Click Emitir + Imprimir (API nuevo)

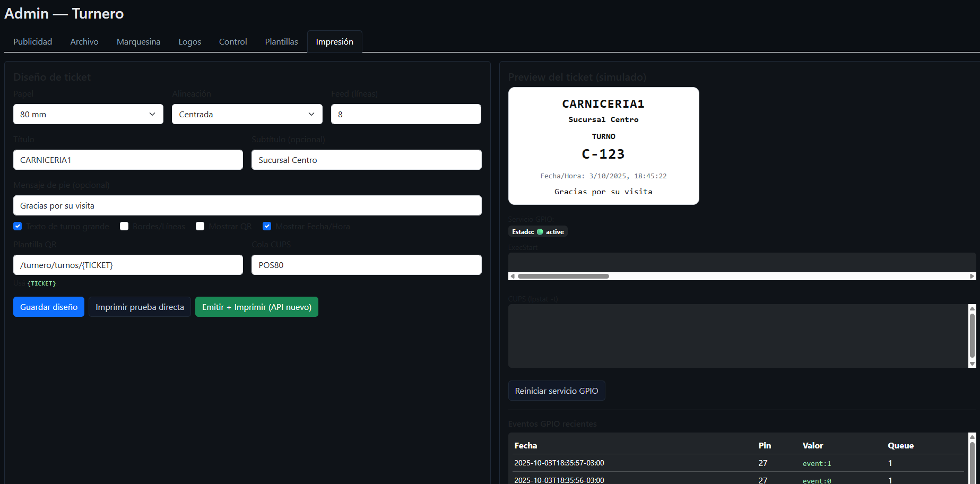(257, 307)
